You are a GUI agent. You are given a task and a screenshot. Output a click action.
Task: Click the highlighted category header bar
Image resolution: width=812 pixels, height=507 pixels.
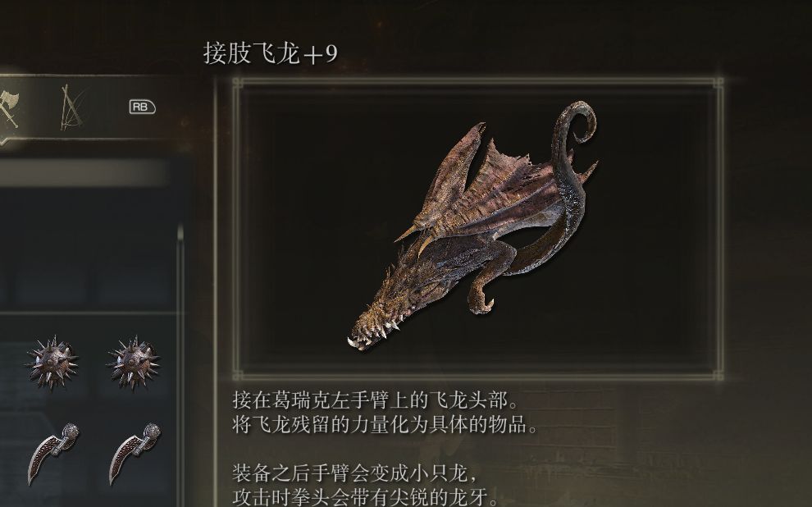(x=83, y=173)
